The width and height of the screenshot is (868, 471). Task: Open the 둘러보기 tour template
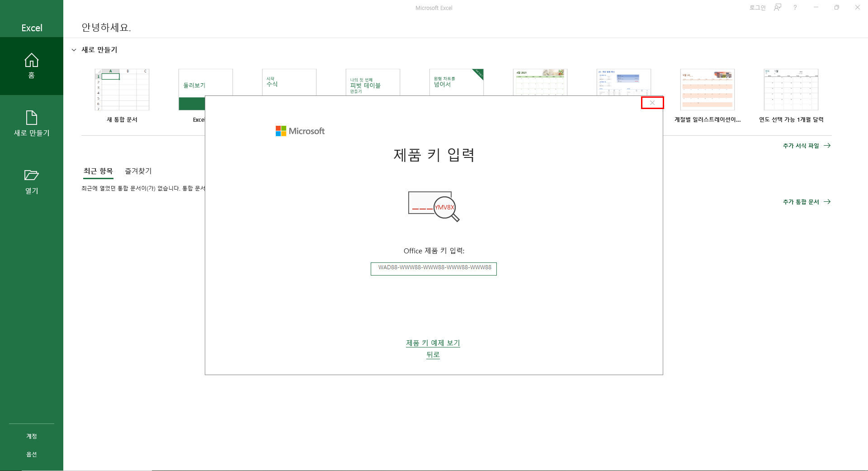point(191,90)
